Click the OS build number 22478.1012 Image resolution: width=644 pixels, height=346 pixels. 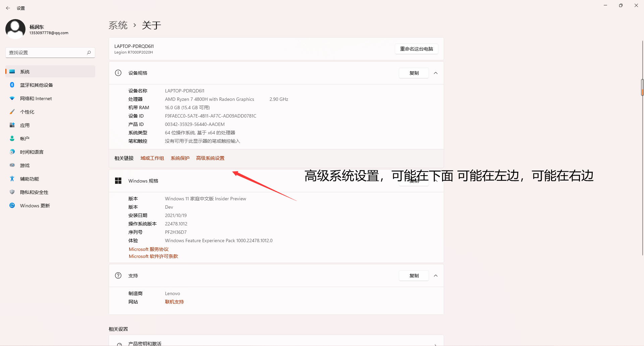click(176, 224)
